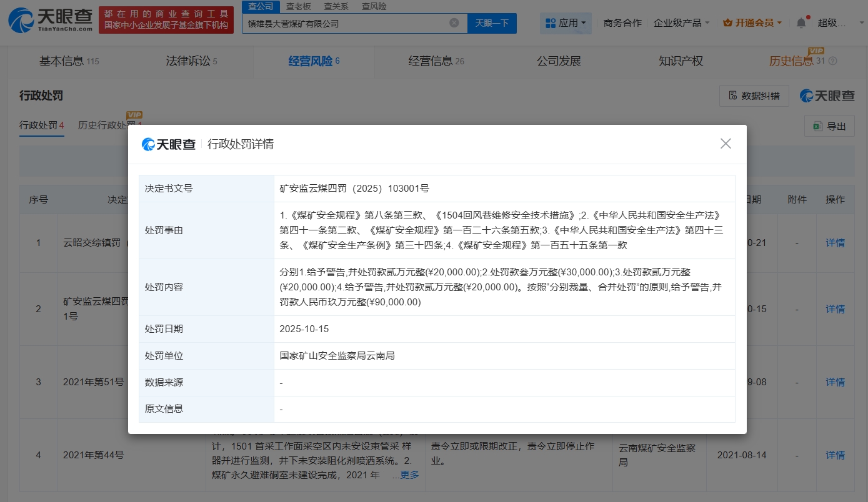
Task: Switch to the 查公司 search tab
Action: (261, 6)
